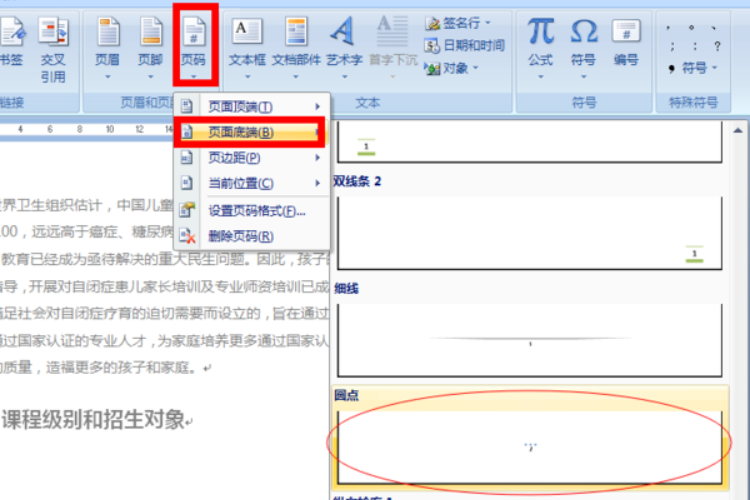The image size is (750, 500).
Task: Open 页面顶端 top of page submenu
Action: point(251,106)
